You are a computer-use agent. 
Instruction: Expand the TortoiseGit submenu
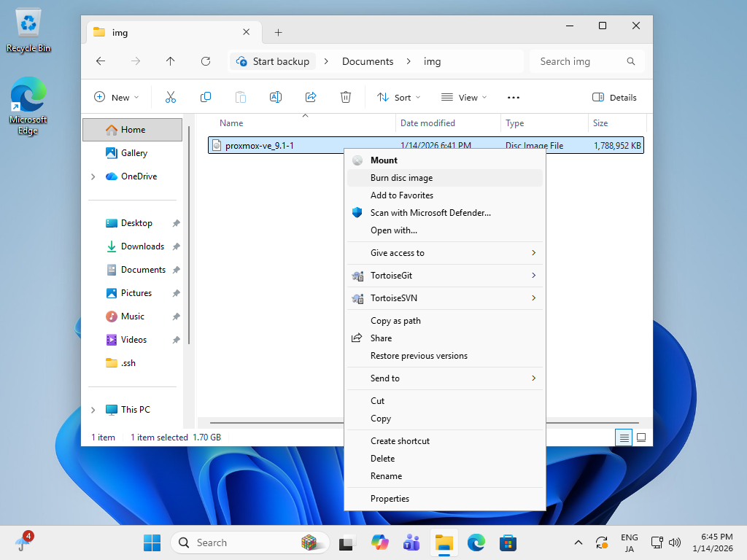(x=445, y=276)
